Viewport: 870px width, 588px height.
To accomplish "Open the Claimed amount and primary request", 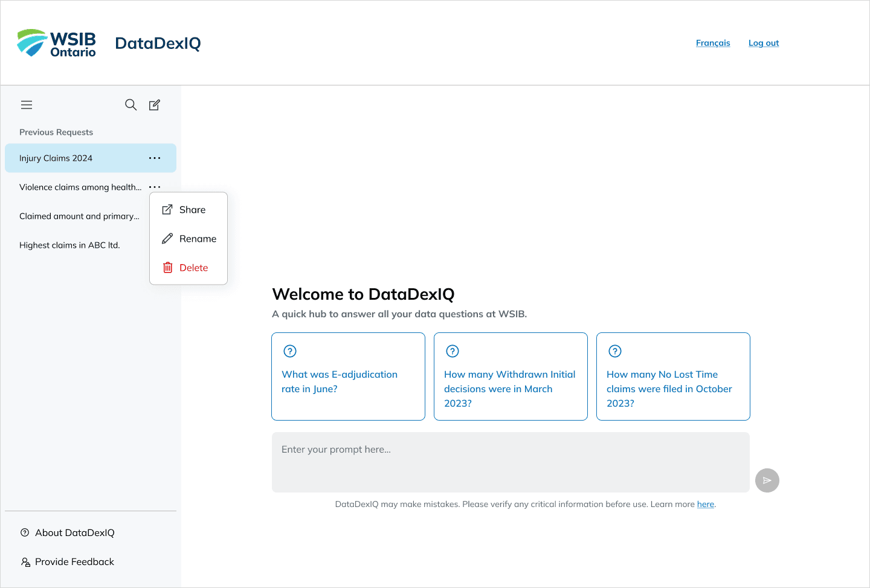I will tap(79, 216).
